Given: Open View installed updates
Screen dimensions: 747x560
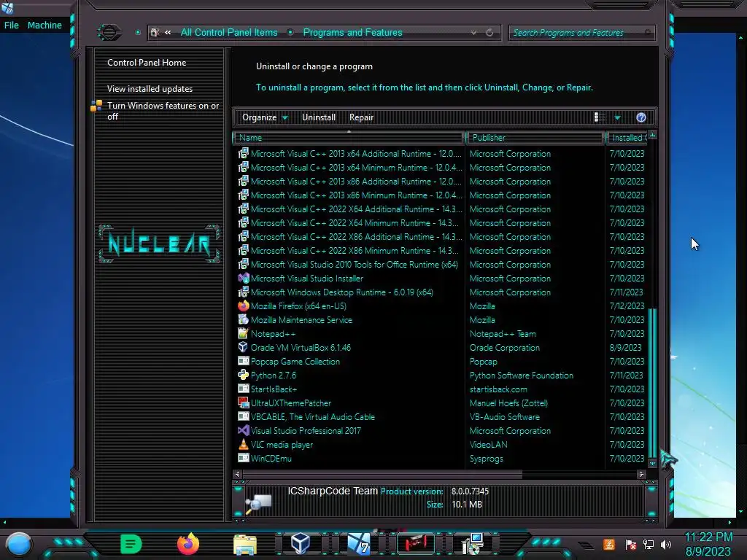Looking at the screenshot, I should tap(150, 88).
